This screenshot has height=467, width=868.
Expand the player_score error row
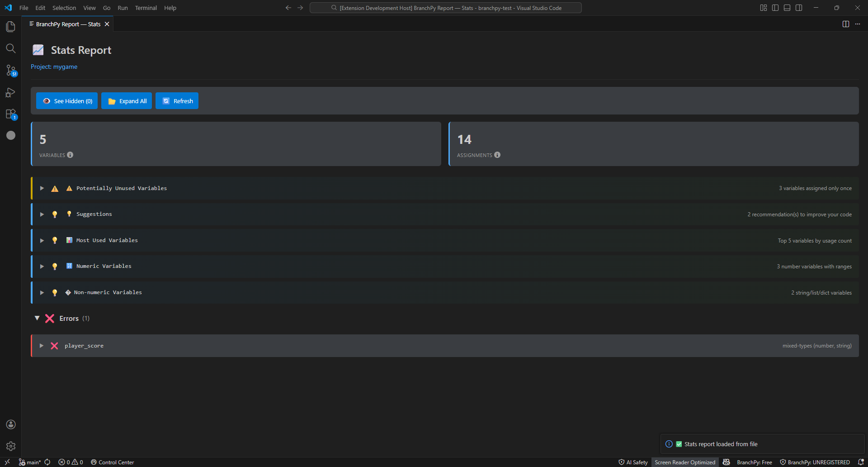click(x=42, y=346)
